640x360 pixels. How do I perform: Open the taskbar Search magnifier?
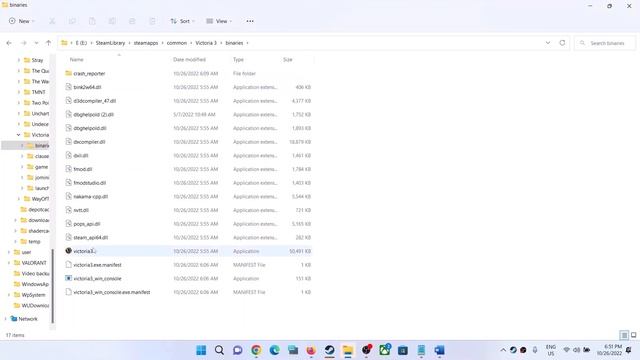coord(220,350)
